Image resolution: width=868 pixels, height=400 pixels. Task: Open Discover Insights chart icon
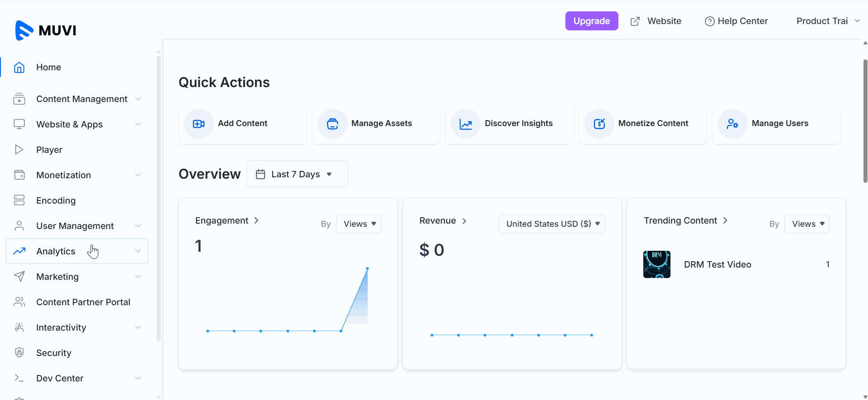click(465, 124)
